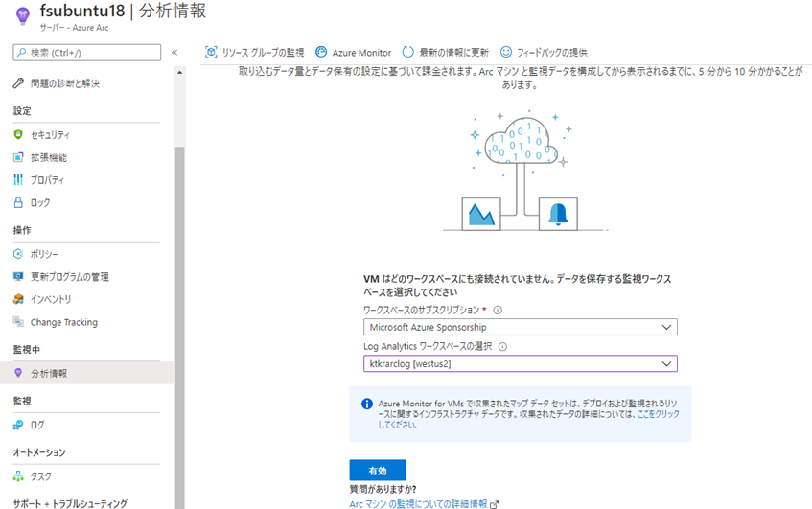812x509 pixels.
Task: Click リソース グループの監視 toolbar button
Action: [x=255, y=52]
